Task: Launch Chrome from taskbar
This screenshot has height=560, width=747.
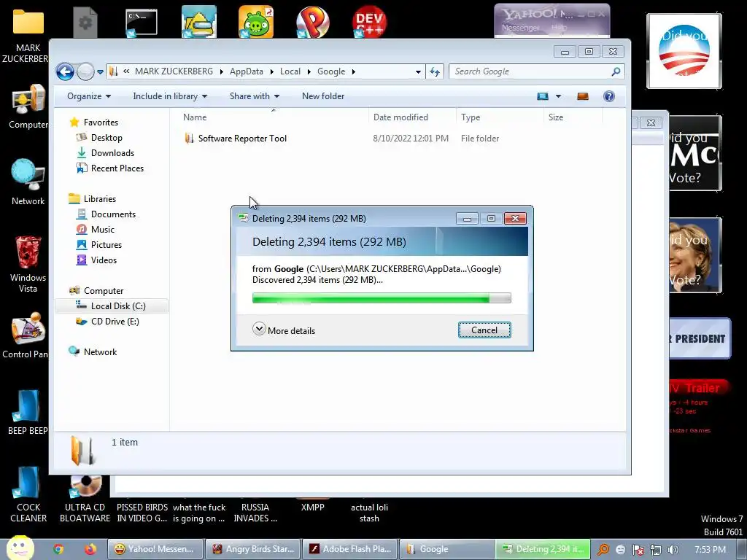Action: tap(58, 549)
